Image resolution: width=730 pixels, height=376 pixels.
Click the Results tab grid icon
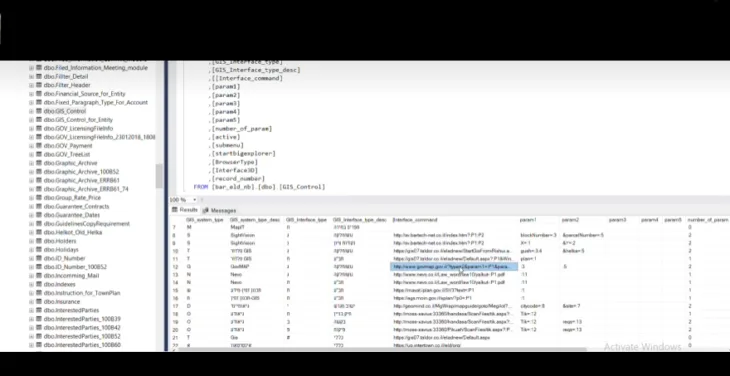175,210
